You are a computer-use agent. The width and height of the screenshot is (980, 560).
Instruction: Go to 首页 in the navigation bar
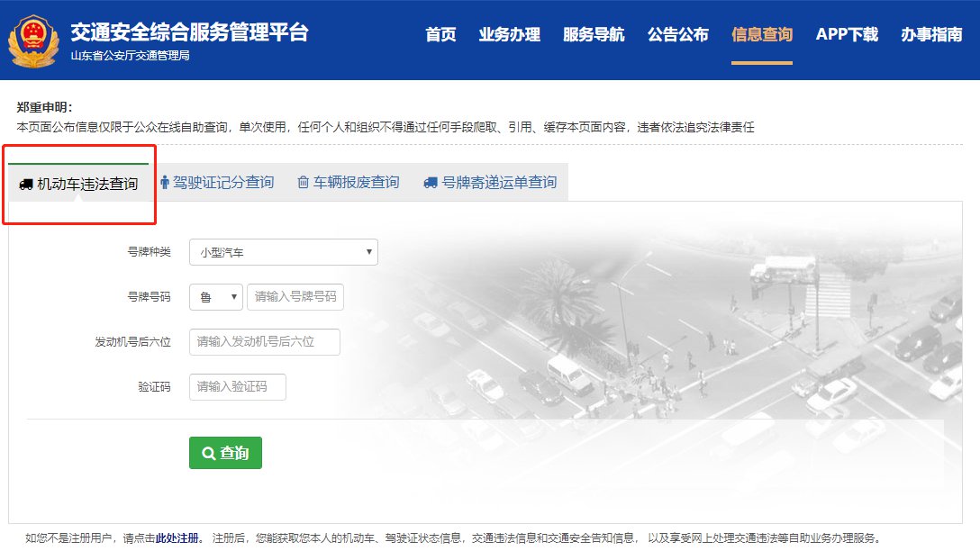coord(440,35)
